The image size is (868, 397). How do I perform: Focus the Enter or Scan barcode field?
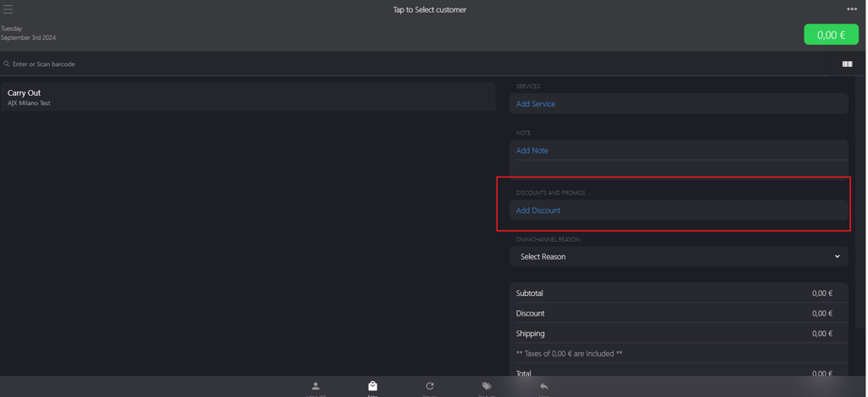415,64
